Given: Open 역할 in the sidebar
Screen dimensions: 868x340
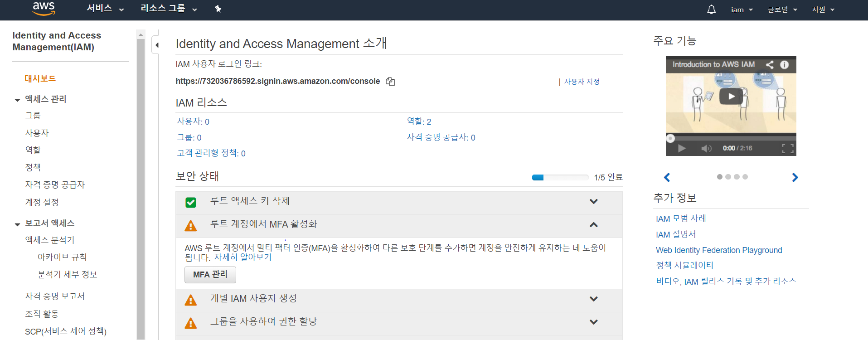Looking at the screenshot, I should click(33, 150).
